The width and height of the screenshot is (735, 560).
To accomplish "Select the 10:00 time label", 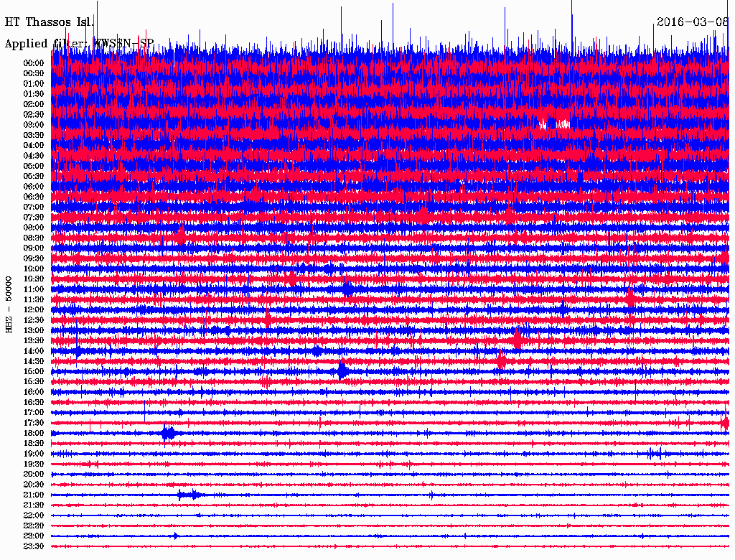I will pos(34,269).
